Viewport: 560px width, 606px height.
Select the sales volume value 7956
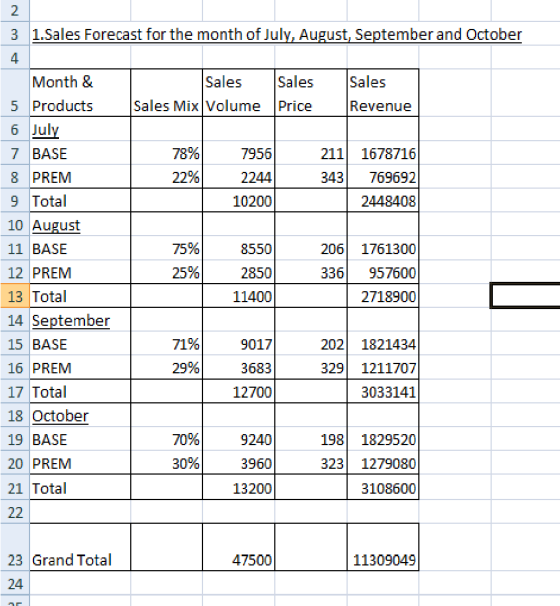[238, 153]
